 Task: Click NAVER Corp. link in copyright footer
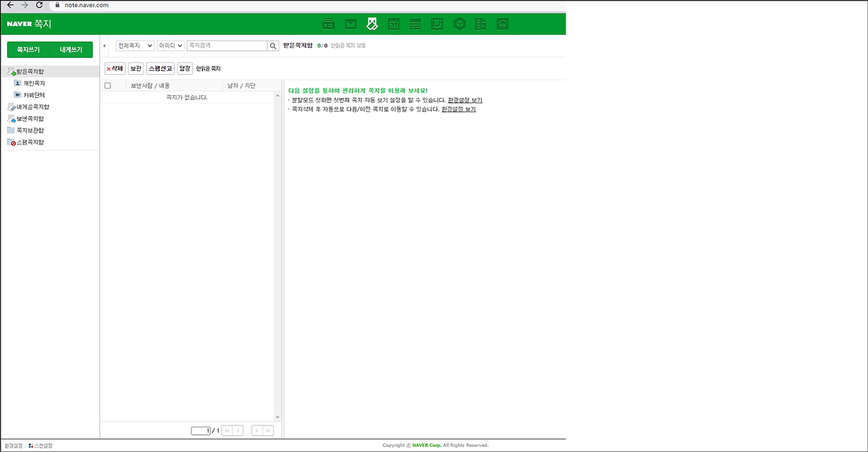[427, 445]
